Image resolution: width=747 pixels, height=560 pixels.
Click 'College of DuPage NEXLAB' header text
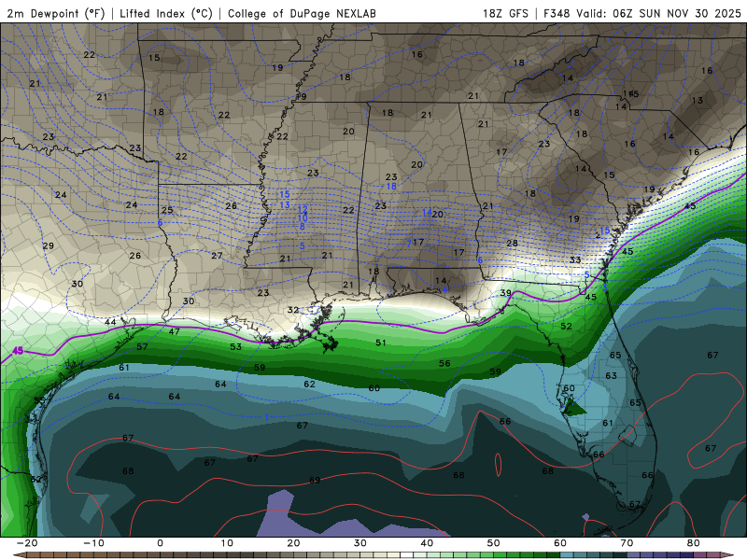(302, 13)
